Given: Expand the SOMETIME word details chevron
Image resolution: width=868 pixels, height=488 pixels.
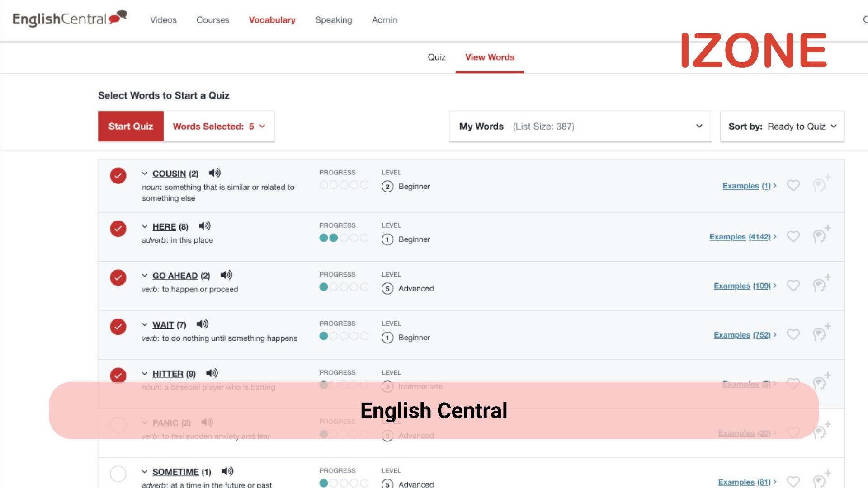Looking at the screenshot, I should [x=145, y=472].
